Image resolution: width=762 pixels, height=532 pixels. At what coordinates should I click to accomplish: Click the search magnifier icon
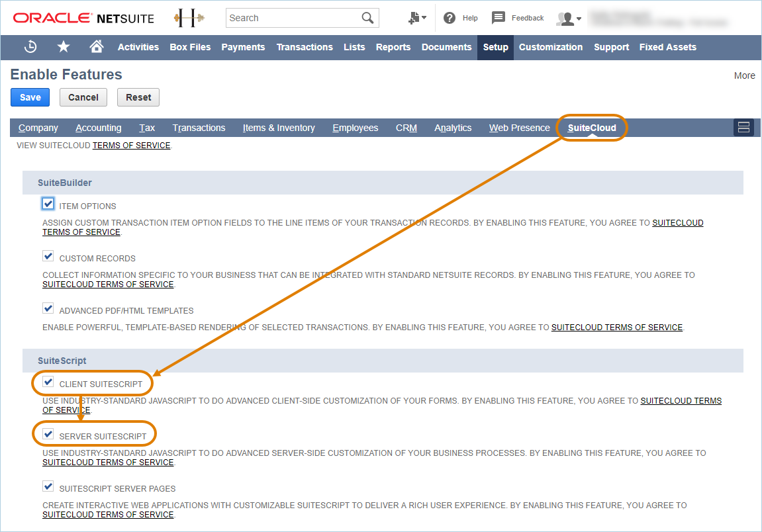point(368,18)
